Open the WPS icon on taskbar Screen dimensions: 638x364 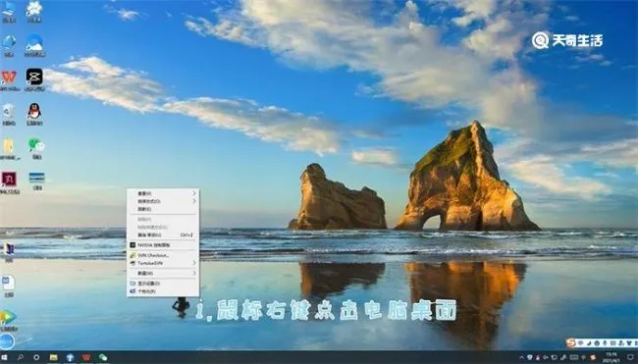pos(86,357)
